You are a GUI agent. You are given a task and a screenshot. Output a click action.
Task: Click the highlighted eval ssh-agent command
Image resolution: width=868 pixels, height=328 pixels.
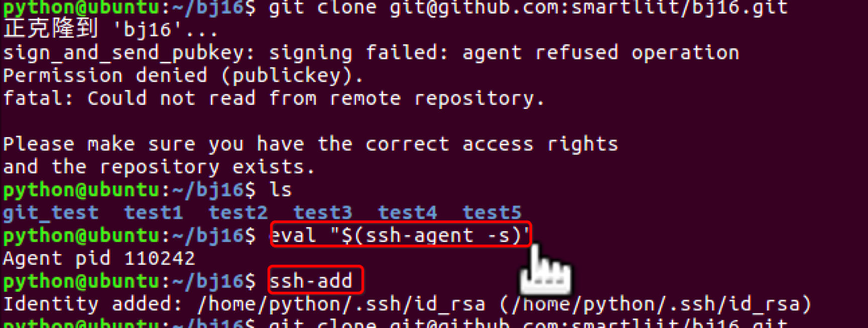(400, 235)
